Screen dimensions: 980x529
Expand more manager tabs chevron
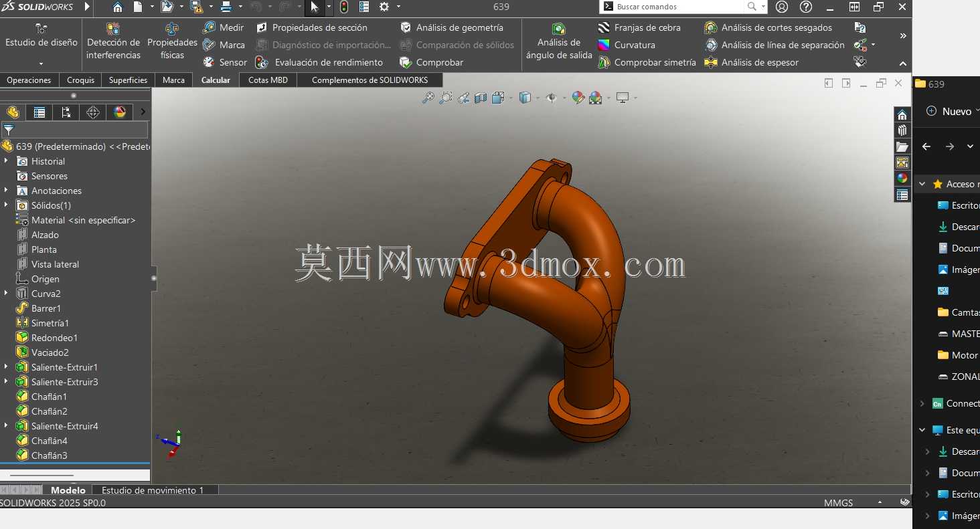143,112
